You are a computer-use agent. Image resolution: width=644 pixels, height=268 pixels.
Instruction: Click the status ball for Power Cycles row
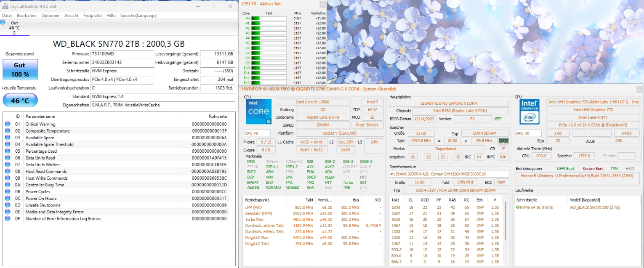pos(8,191)
